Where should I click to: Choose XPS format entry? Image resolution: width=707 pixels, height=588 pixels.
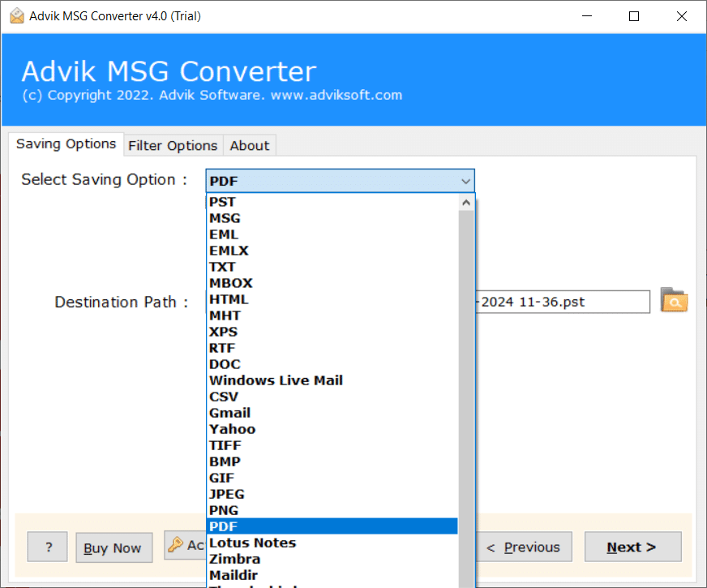[x=332, y=332]
